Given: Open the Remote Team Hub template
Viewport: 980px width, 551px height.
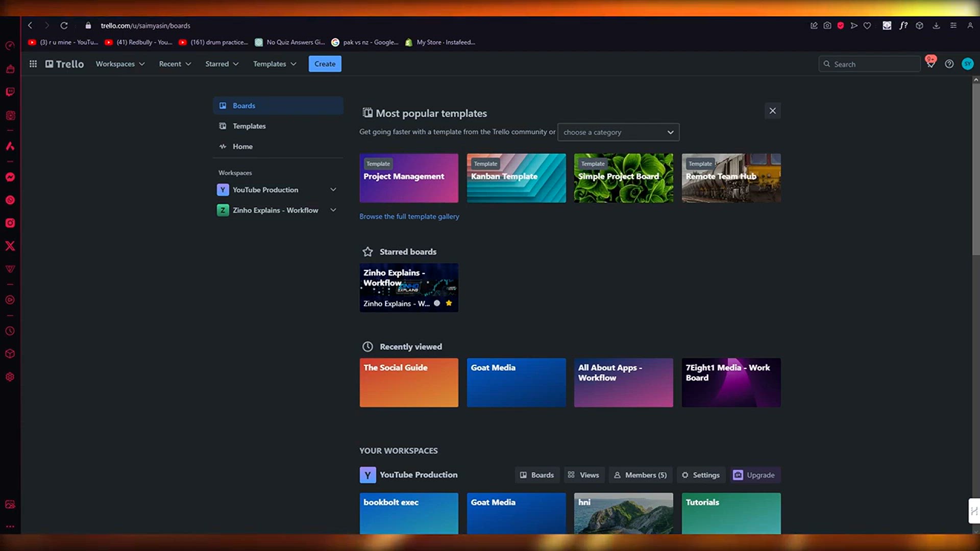Looking at the screenshot, I should coord(731,178).
